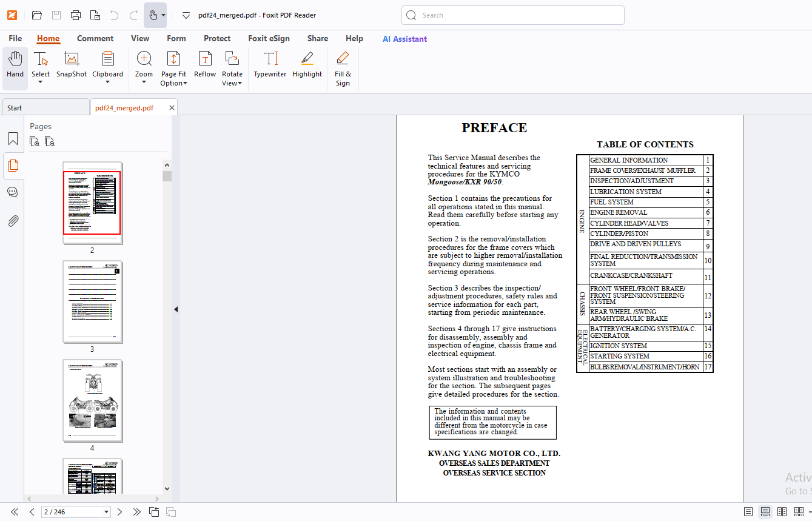Click the create PDF page icon
The height and width of the screenshot is (521, 812).
click(x=95, y=15)
